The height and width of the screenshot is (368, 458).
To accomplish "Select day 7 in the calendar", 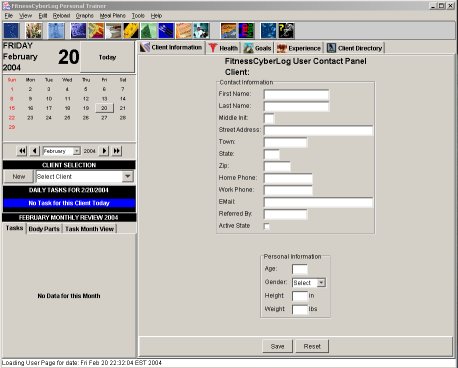I will [x=123, y=89].
